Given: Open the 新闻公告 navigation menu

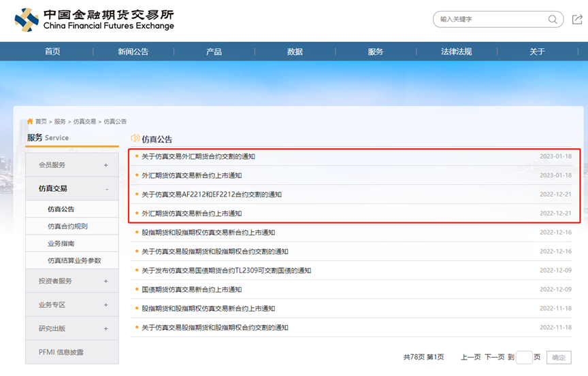Looking at the screenshot, I should (133, 52).
